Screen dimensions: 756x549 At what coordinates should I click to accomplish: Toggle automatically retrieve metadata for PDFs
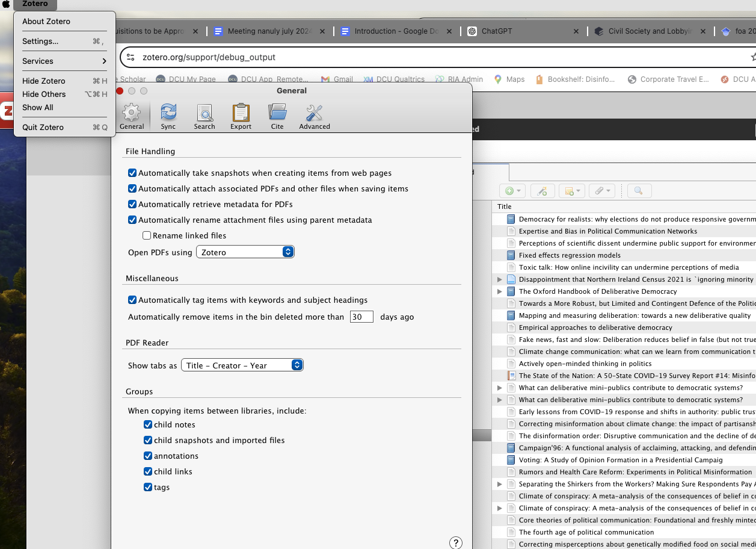[132, 204]
